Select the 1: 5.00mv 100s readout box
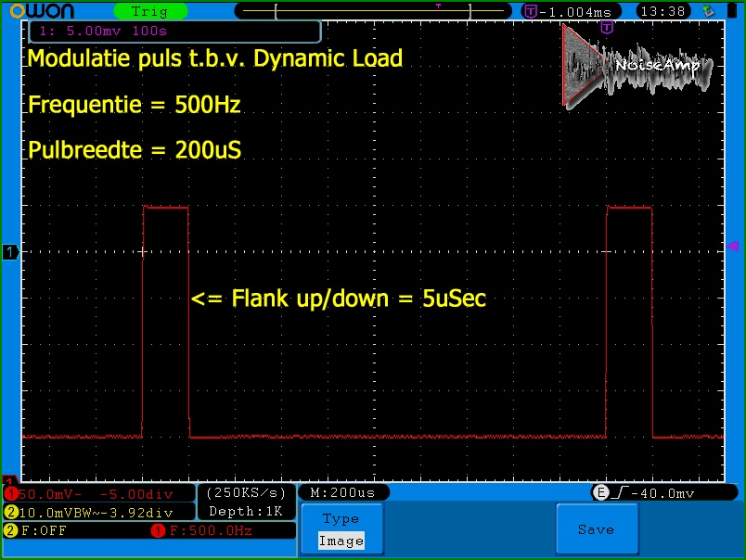Screen dimensions: 746x560 (175, 32)
